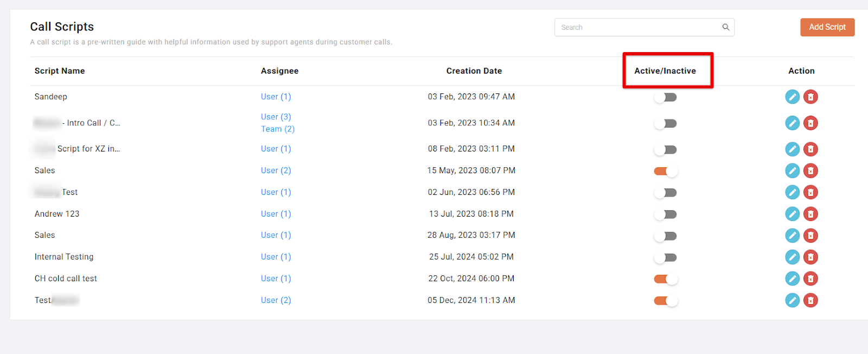Click the date 22 Oct, 2024 06:00 PM
Screen dimensions: 868x354
[x=471, y=279]
